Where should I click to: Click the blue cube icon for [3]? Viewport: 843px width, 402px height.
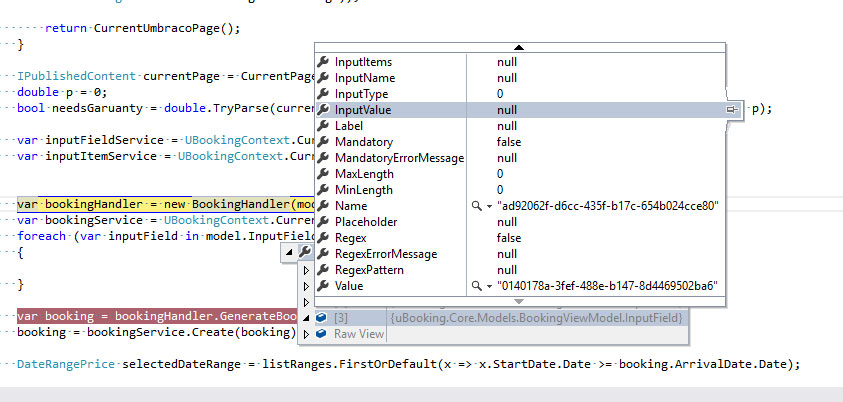pyautogui.click(x=322, y=318)
